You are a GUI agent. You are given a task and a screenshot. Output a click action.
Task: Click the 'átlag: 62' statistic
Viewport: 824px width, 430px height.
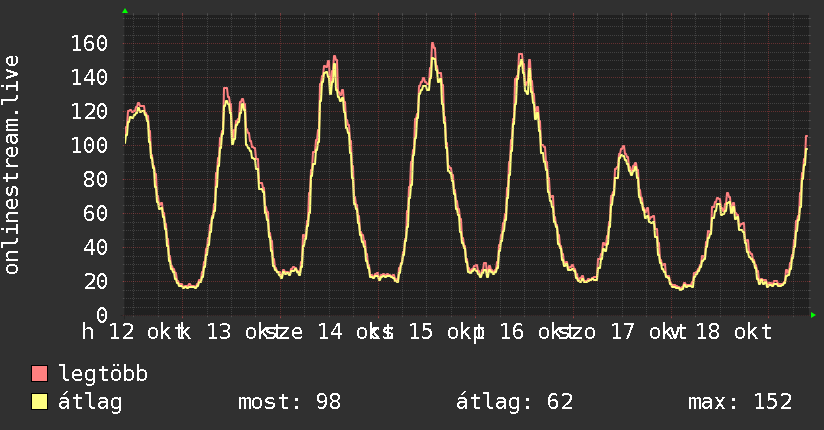pyautogui.click(x=514, y=402)
